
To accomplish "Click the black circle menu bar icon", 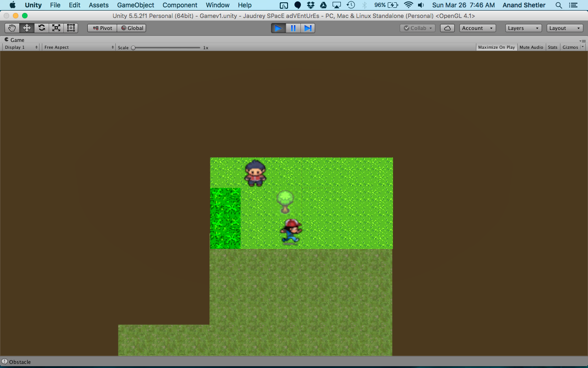I will 298,5.
